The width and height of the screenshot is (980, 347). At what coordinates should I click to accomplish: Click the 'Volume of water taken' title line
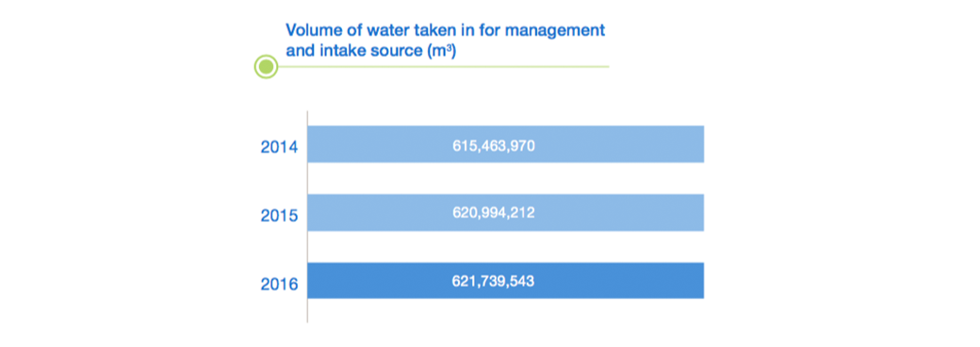coord(445,30)
